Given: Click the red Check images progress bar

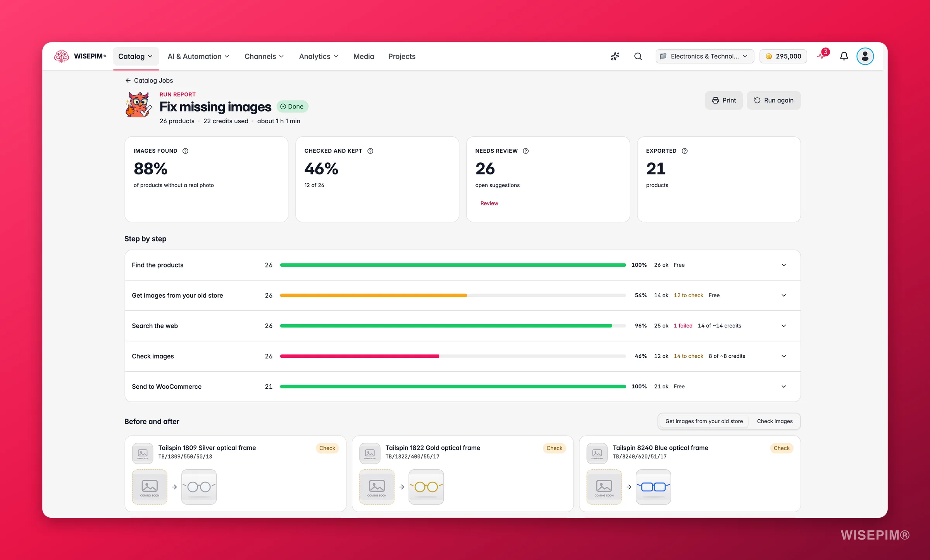Looking at the screenshot, I should [360, 357].
